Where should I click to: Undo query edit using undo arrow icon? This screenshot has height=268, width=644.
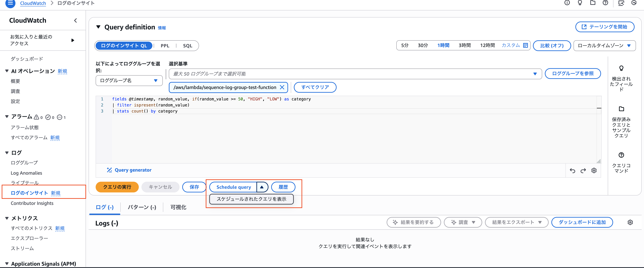coord(572,170)
